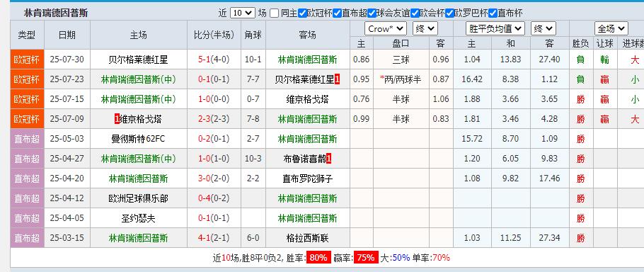The height and width of the screenshot is (272, 644).
Task: Open the 终 dropdown next to Crow*
Action: coord(425,29)
